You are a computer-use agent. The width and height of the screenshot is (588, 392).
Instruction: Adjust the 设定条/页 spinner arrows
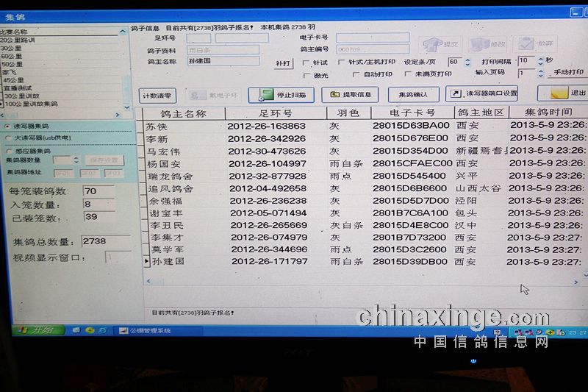click(x=466, y=63)
